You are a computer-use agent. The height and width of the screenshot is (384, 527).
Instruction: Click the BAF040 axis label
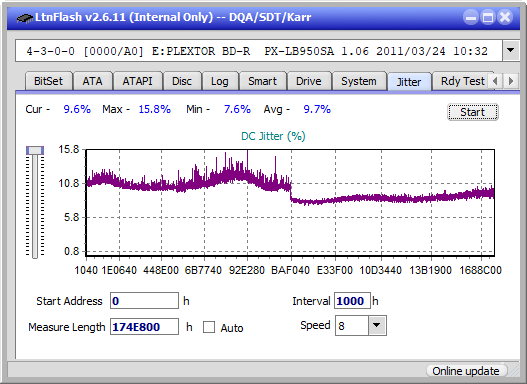click(290, 270)
